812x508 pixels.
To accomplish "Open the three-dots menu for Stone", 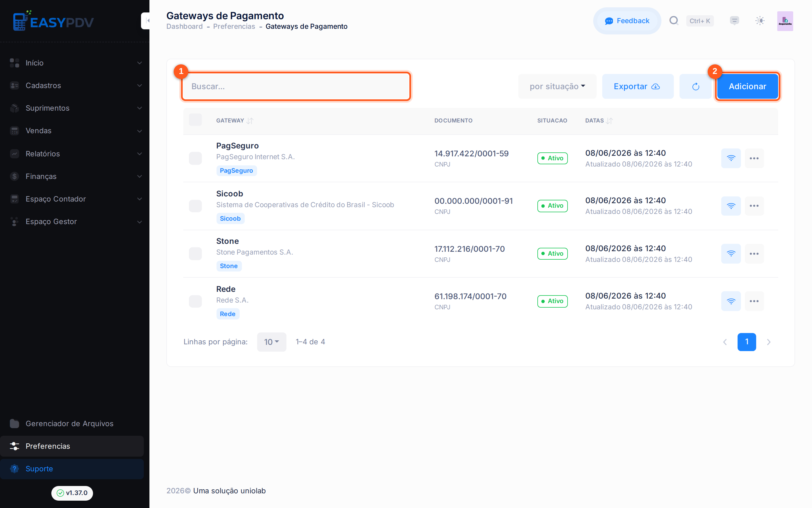I will [754, 254].
